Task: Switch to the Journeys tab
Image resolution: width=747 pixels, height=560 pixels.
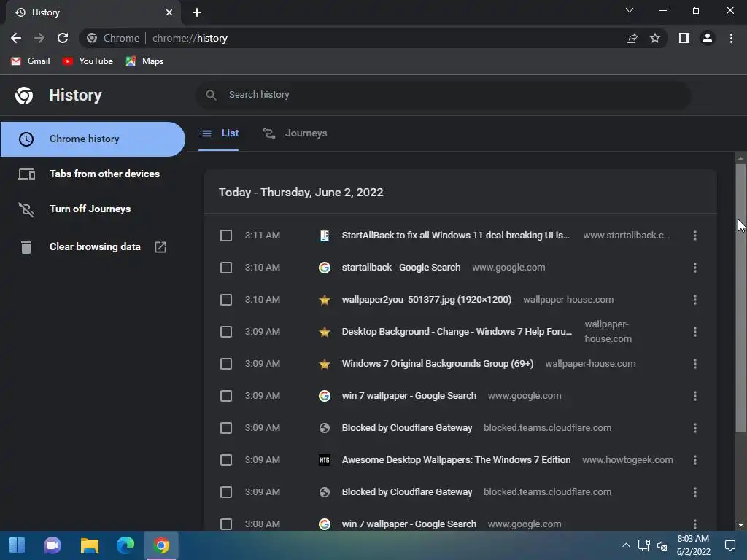Action: click(295, 133)
